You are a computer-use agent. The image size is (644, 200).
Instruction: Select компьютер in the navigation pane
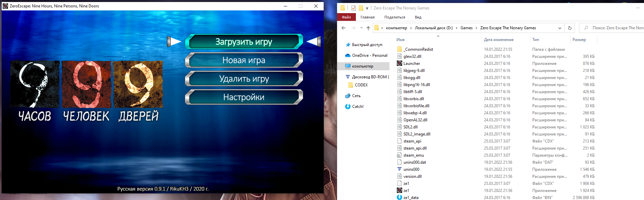tap(363, 66)
